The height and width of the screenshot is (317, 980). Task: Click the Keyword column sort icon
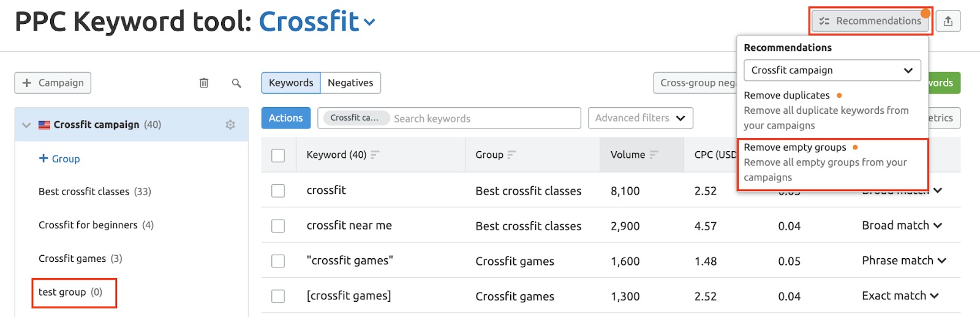pos(375,155)
